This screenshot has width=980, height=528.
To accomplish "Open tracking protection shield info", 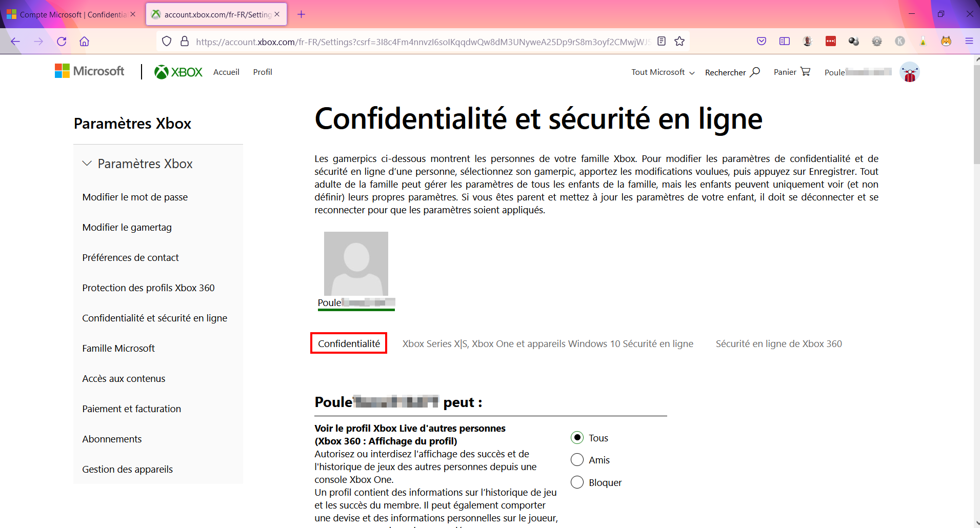I will point(167,42).
